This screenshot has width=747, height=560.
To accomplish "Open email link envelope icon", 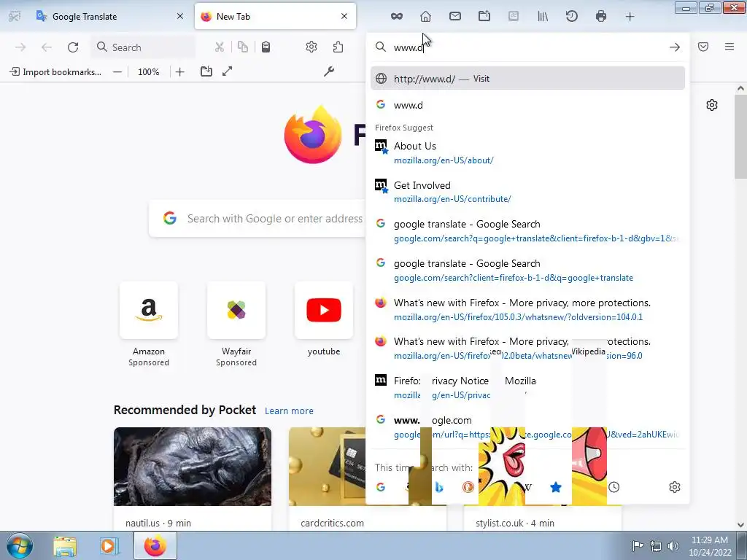I will click(455, 16).
